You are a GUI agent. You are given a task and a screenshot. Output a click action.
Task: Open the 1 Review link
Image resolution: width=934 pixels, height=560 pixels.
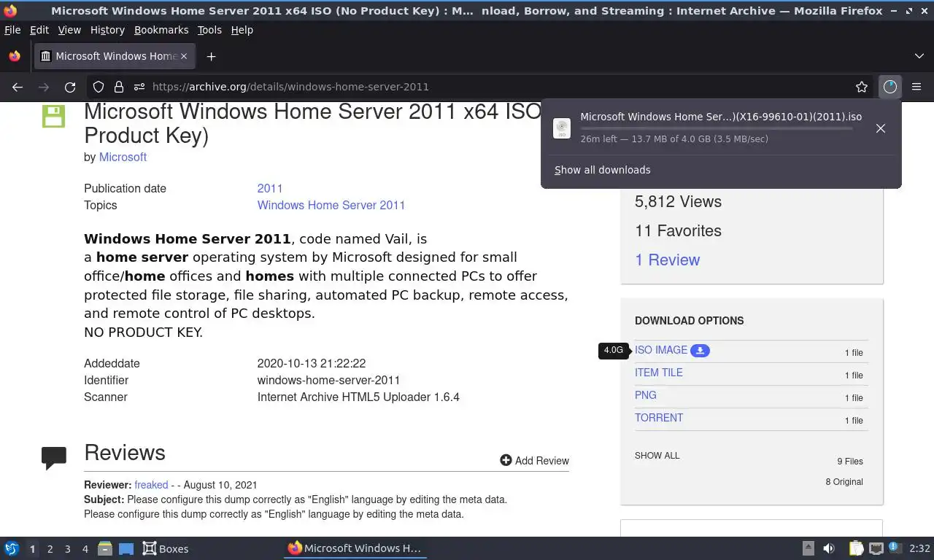pyautogui.click(x=667, y=260)
